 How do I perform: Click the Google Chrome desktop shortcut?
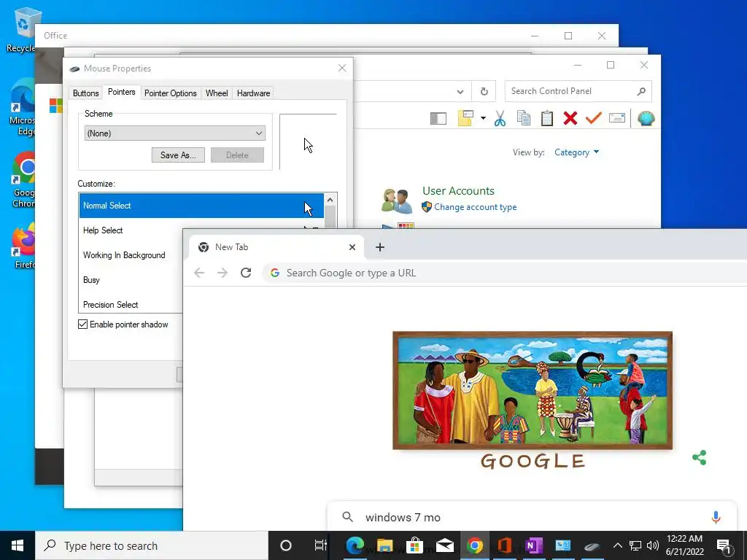pos(24,180)
